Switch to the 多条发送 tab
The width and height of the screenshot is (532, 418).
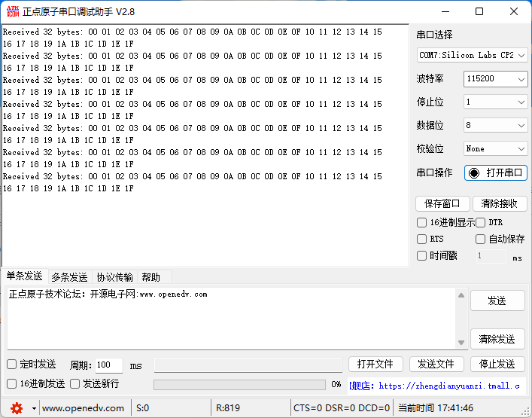(x=69, y=277)
